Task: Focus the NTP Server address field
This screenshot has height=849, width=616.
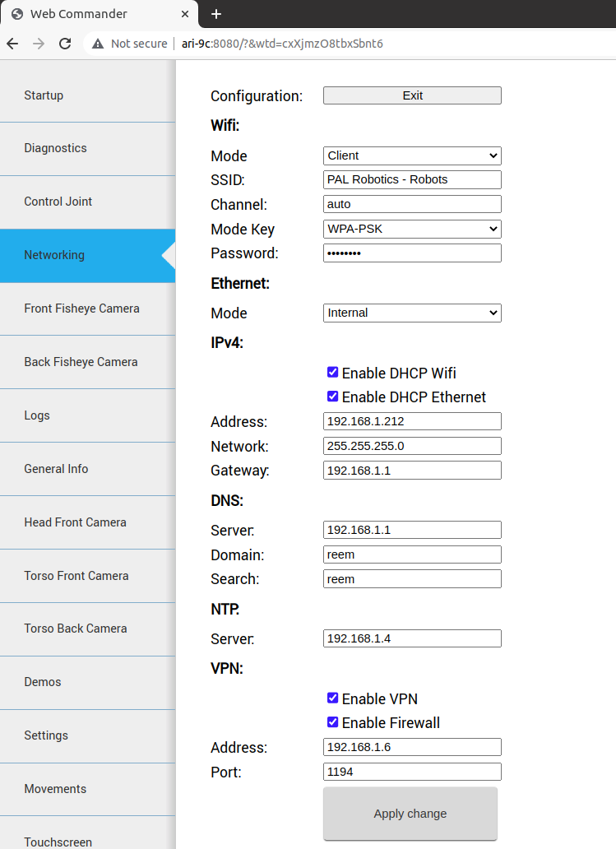Action: pos(412,638)
